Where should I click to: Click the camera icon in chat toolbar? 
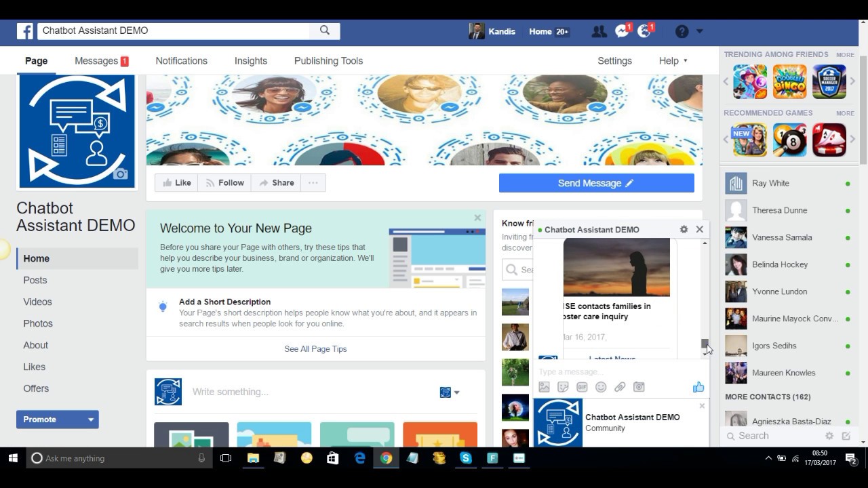tap(639, 387)
